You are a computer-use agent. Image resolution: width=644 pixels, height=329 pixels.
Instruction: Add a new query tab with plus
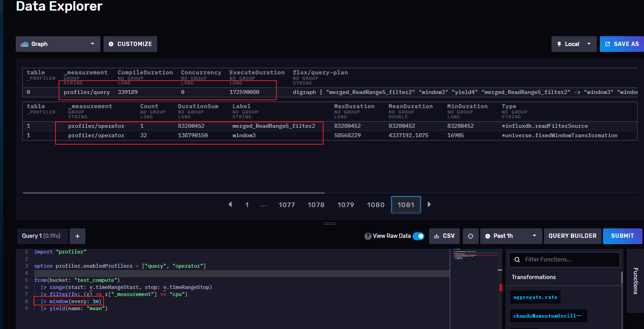tap(78, 236)
